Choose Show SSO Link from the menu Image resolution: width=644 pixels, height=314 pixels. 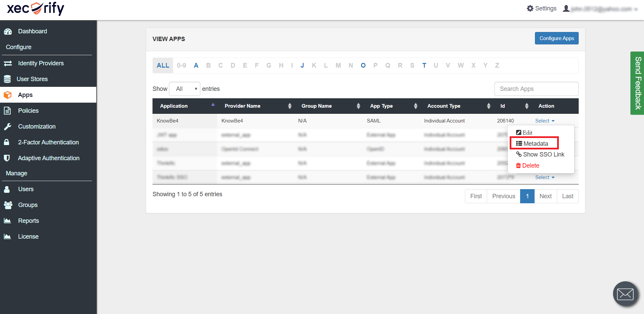pos(540,154)
